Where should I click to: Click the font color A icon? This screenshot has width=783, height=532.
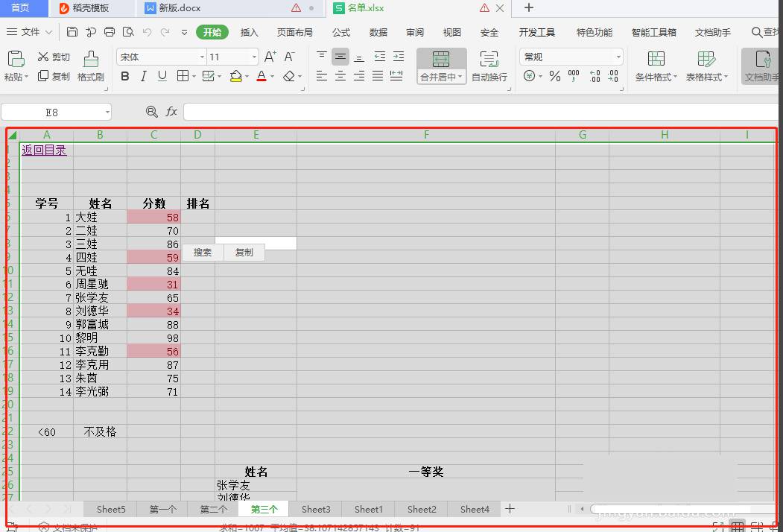(261, 76)
